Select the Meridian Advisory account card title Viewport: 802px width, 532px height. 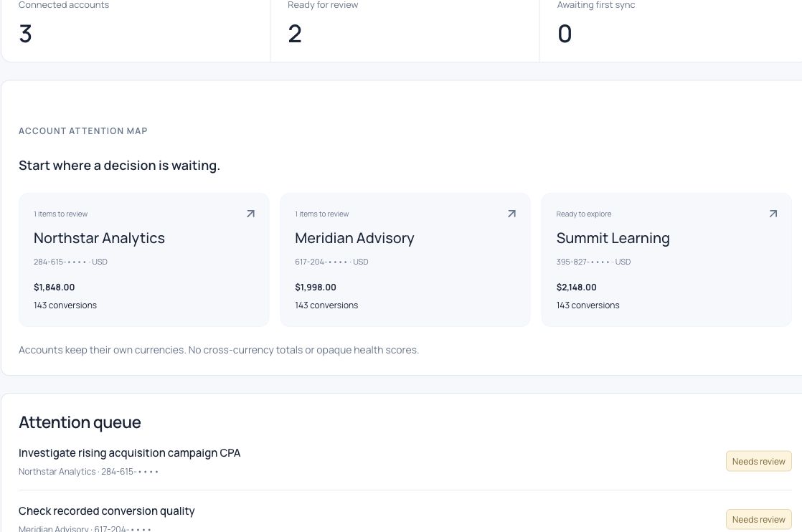354,238
